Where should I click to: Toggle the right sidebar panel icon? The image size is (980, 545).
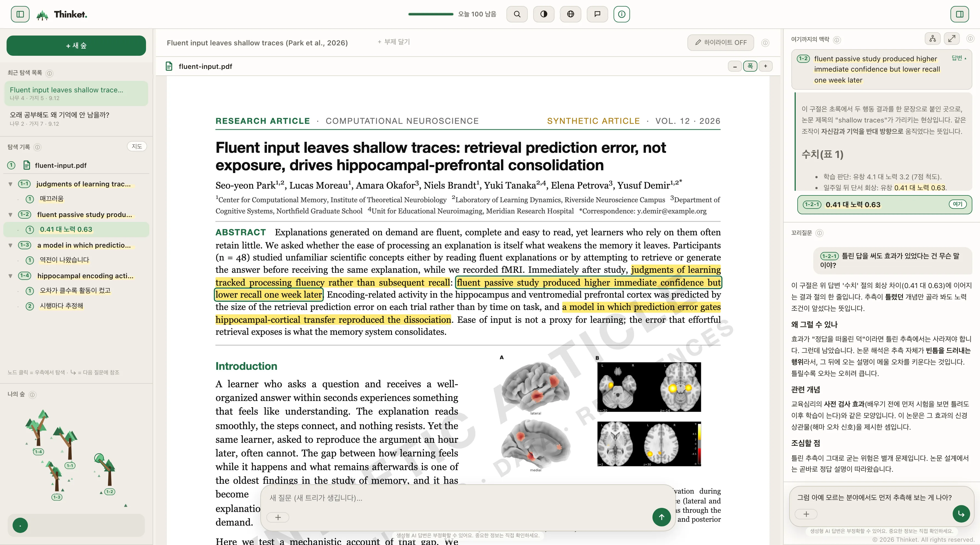coord(959,14)
